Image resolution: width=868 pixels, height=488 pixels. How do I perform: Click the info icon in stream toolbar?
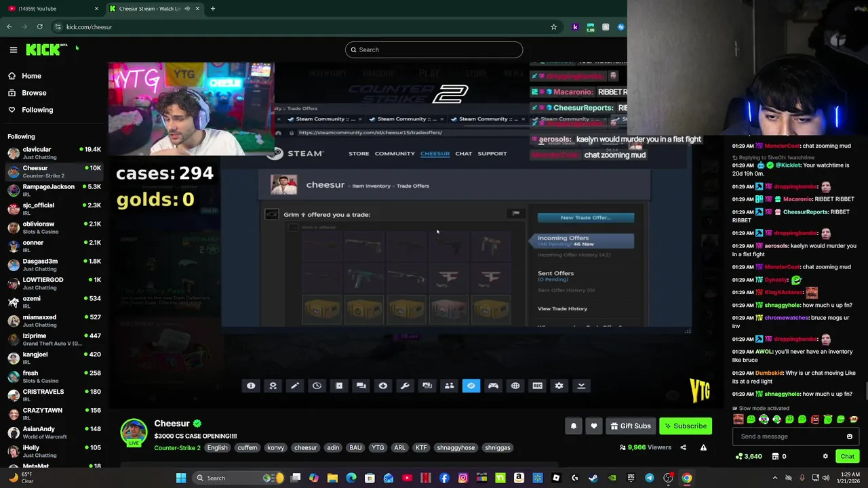pos(251,386)
